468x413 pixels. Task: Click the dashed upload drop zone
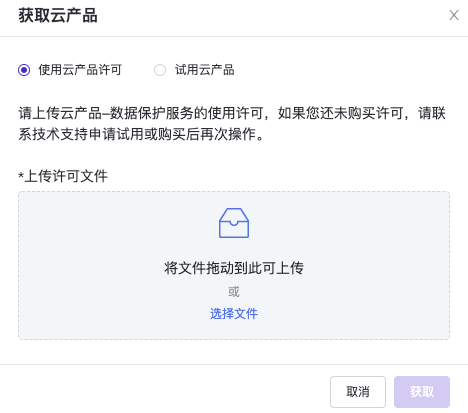234,265
